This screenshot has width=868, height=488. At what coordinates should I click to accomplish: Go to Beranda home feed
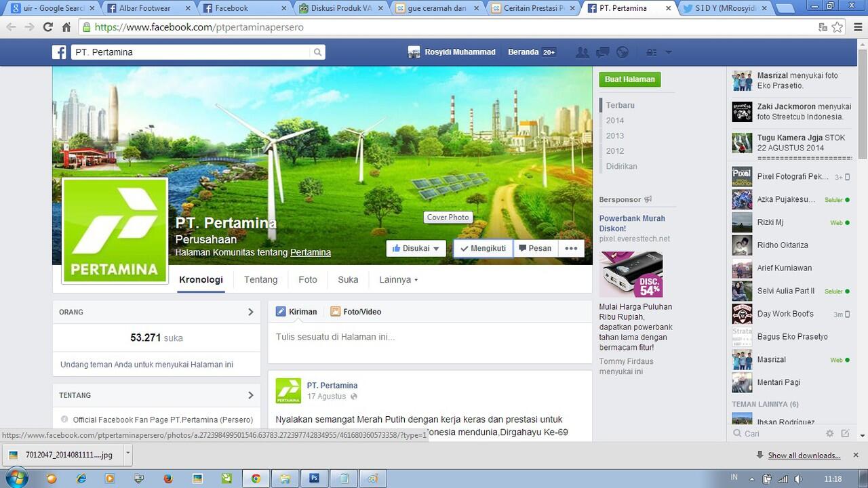(523, 52)
